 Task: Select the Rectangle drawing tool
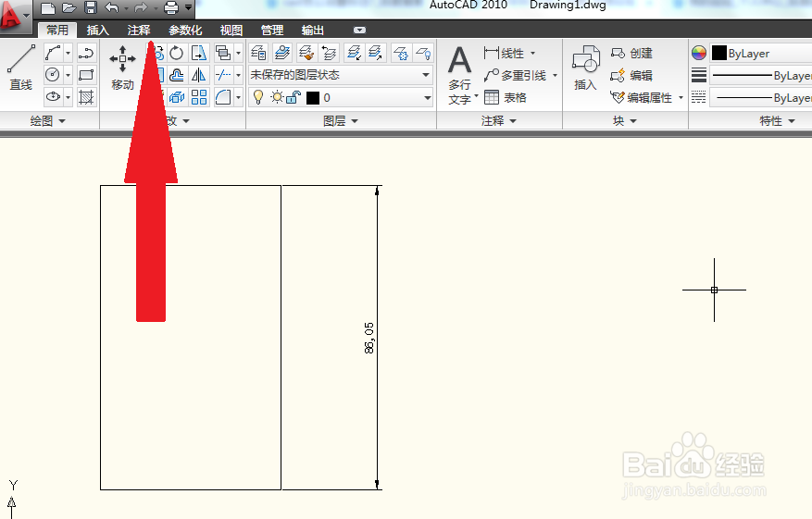pyautogui.click(x=86, y=75)
